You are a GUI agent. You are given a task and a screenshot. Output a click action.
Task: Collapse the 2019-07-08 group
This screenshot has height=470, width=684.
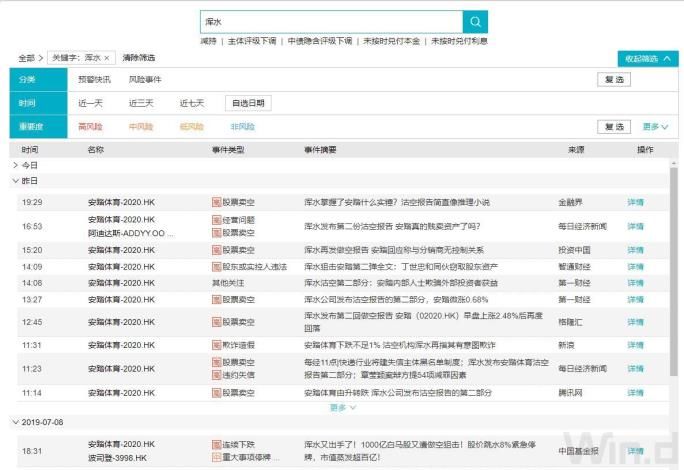(x=16, y=422)
